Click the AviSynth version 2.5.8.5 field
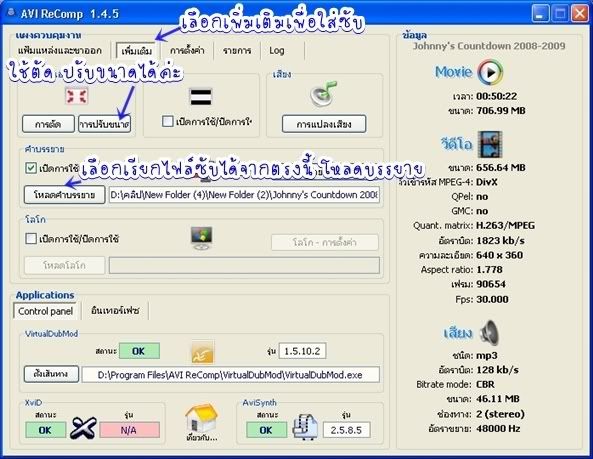This screenshot has height=459, width=593. pyautogui.click(x=346, y=430)
